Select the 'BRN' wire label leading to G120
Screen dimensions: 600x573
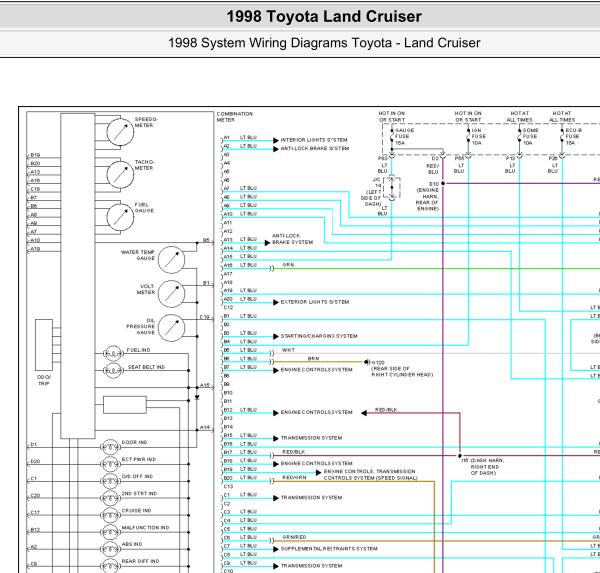pos(313,358)
